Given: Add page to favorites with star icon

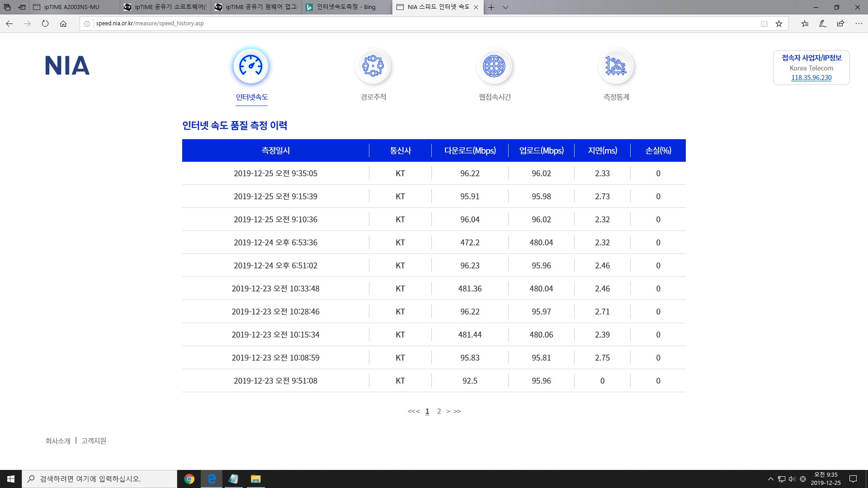Looking at the screenshot, I should point(779,23).
